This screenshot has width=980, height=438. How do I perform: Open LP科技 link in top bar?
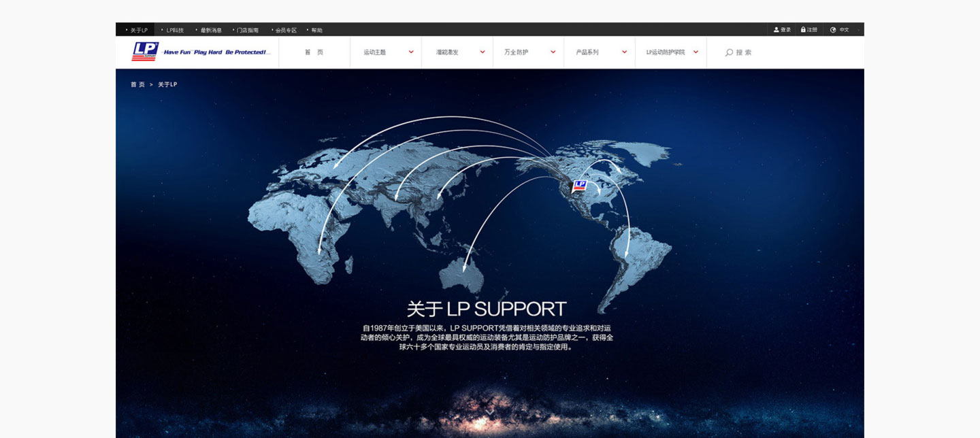(x=175, y=30)
